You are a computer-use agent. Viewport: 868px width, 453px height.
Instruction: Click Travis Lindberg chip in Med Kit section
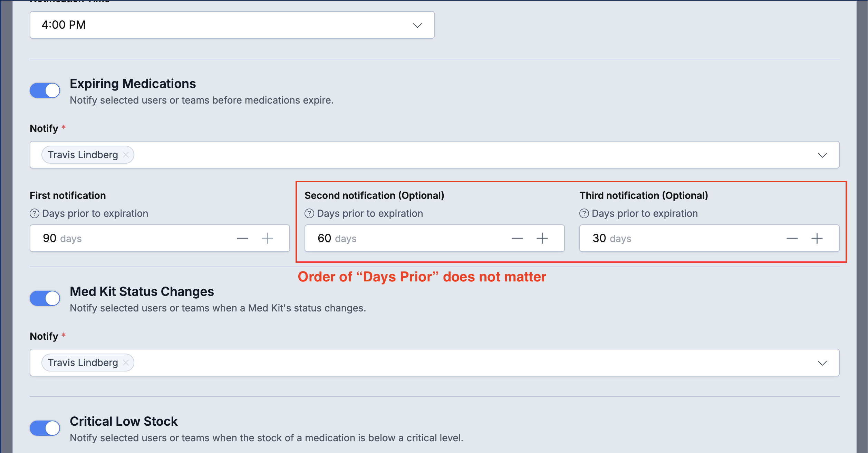[x=88, y=363]
